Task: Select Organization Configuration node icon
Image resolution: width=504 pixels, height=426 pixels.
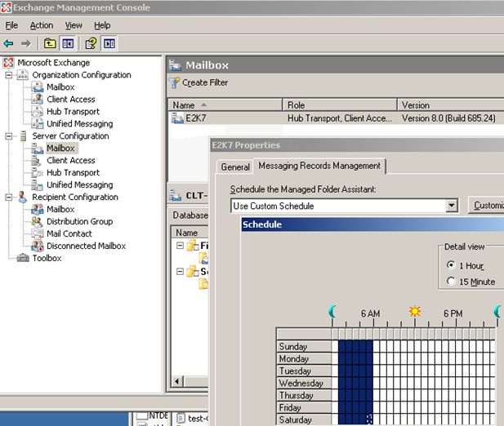Action: 23,75
